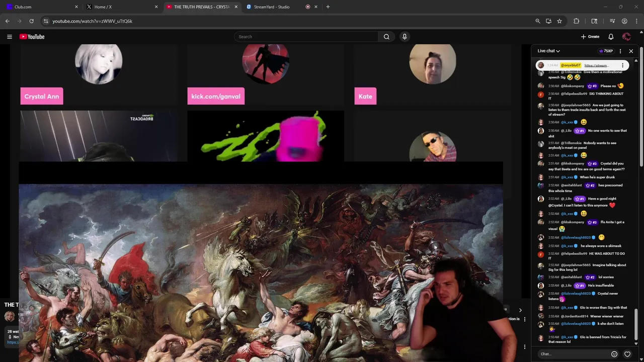The height and width of the screenshot is (362, 644).
Task: Click the install app icon in address bar
Action: tap(548, 21)
